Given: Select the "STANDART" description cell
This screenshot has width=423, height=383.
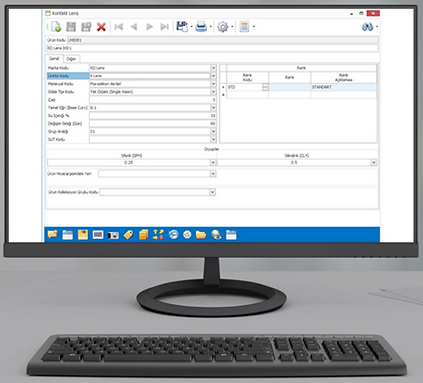Looking at the screenshot, I should [x=344, y=87].
